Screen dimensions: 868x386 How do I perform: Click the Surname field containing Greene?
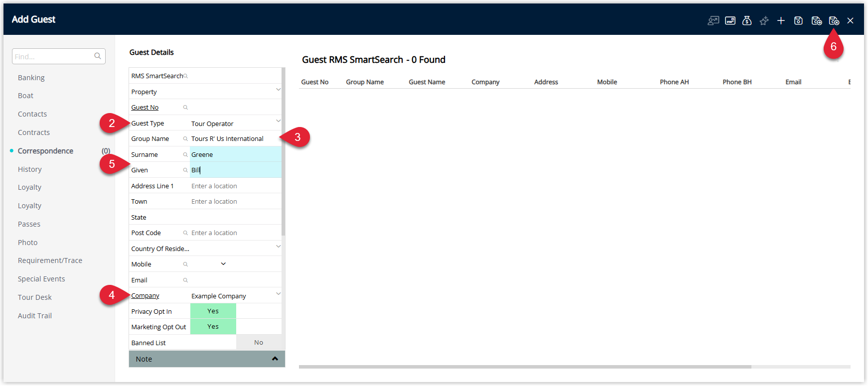(236, 154)
